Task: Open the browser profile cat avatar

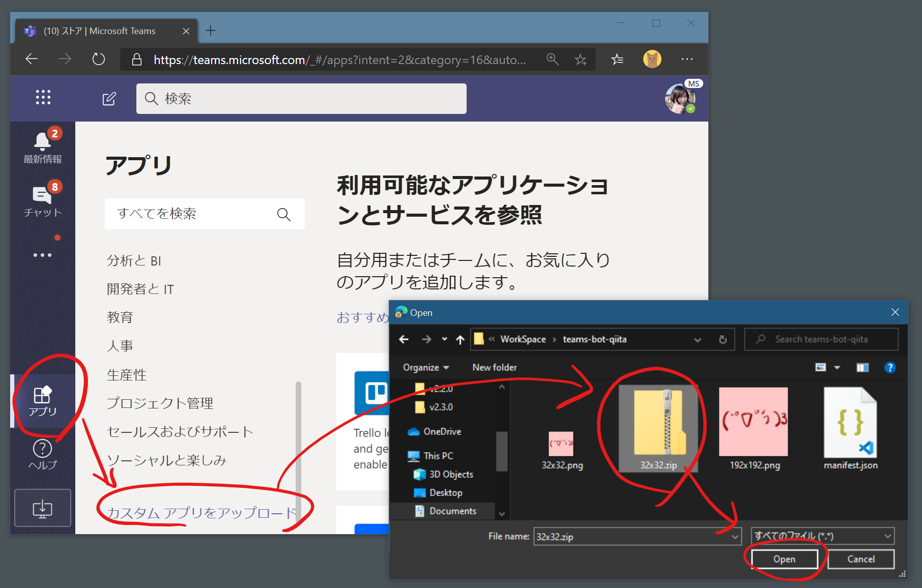Action: [652, 59]
